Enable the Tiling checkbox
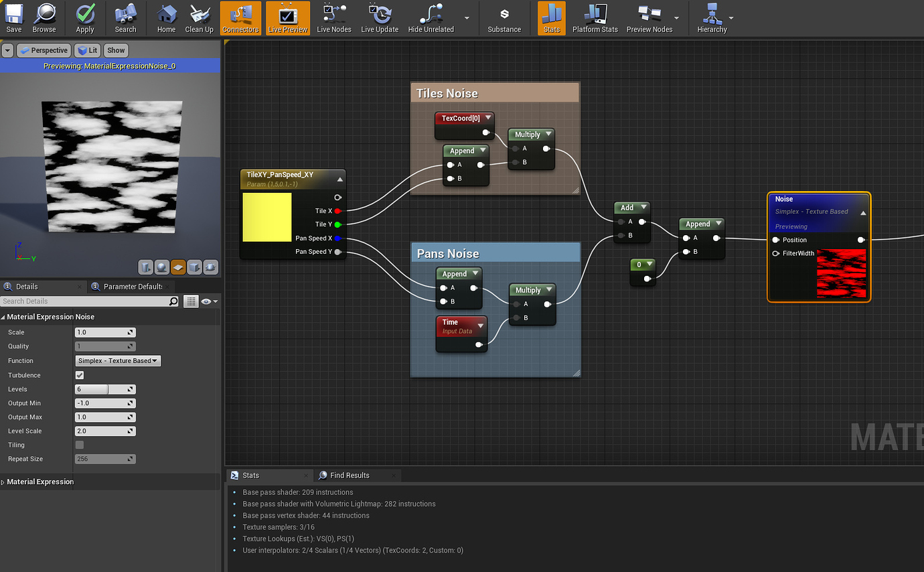Screen dimensions: 924x572 pos(78,445)
